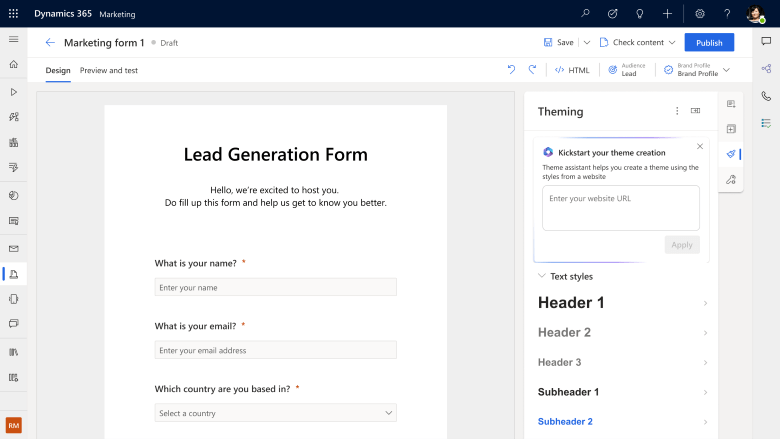Close the Kickstart your theme creation card
Viewport: 780px width, 439px height.
tap(700, 146)
